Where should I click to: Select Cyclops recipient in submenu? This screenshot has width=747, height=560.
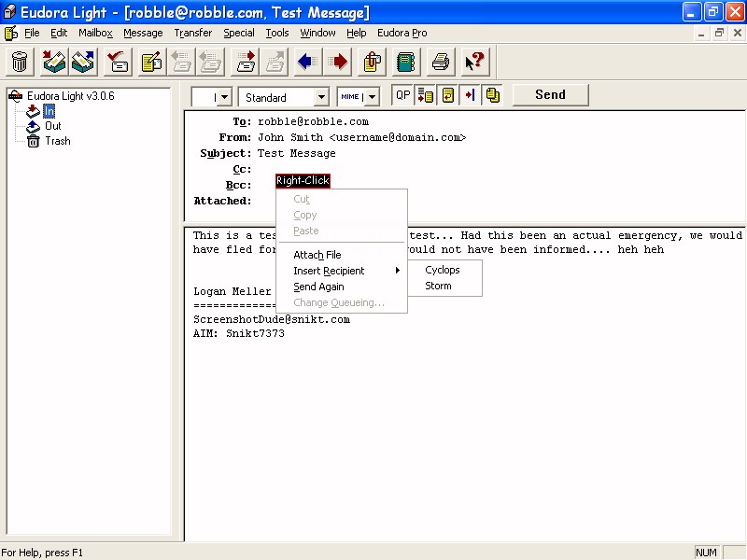pyautogui.click(x=445, y=270)
